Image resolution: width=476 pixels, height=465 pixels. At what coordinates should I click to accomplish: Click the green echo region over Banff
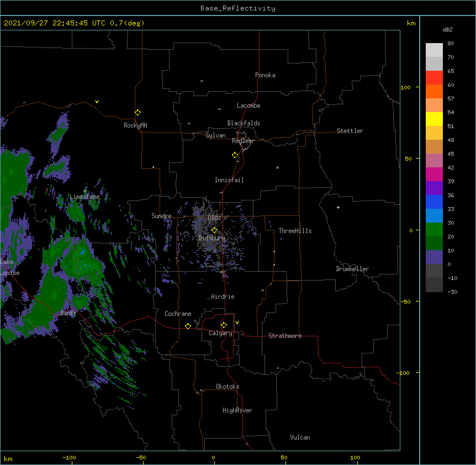pos(51,299)
